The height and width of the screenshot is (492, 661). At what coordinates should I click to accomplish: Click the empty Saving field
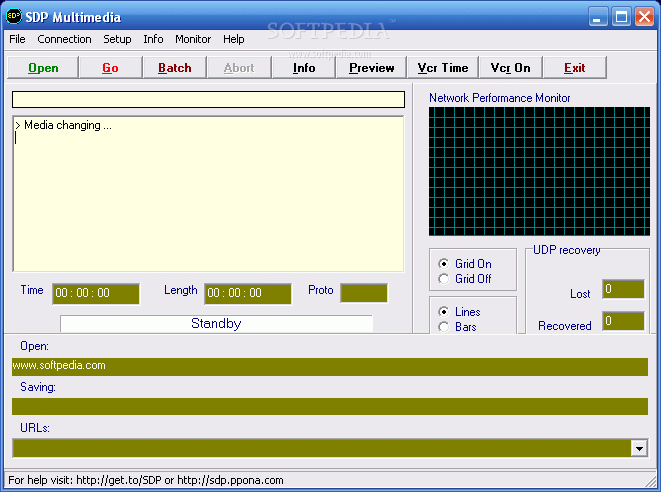coord(330,406)
